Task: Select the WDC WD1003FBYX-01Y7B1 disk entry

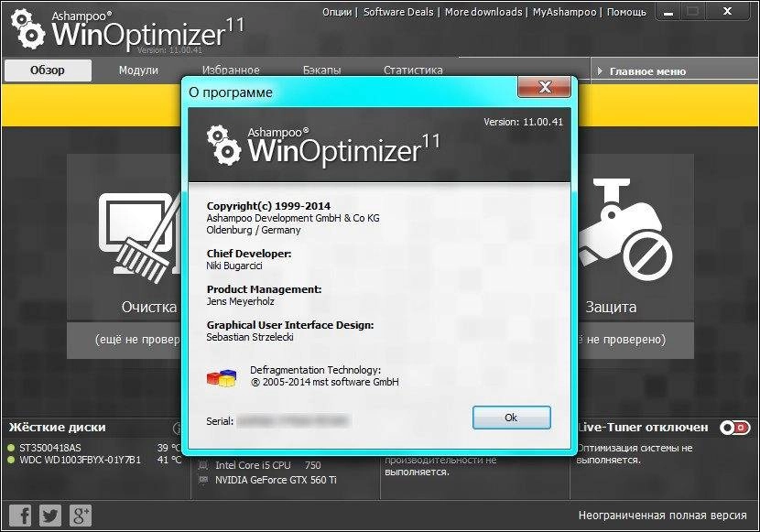Action: (95, 460)
